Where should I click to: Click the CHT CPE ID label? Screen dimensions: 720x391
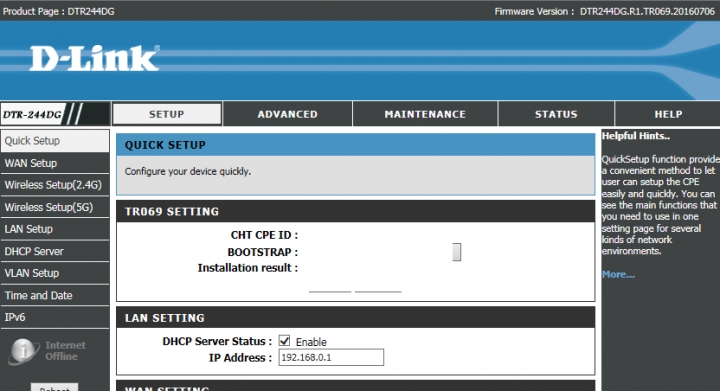pos(264,235)
